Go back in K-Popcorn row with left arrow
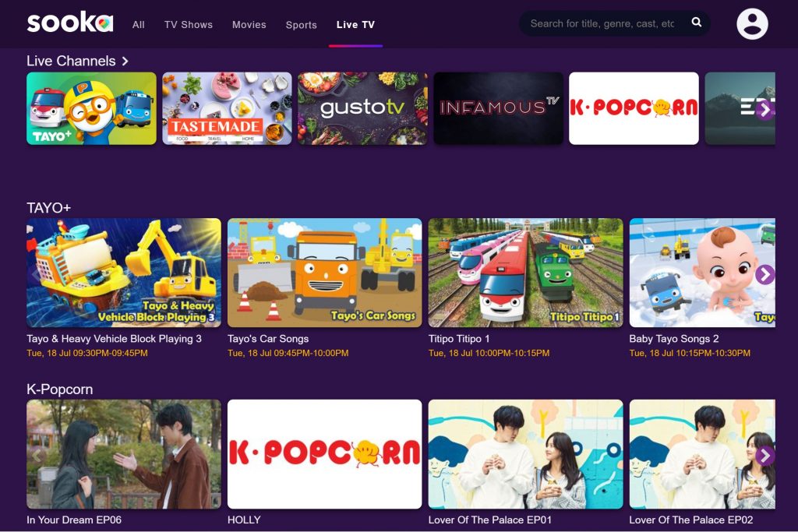Viewport: 798px width, 532px height. [36, 456]
